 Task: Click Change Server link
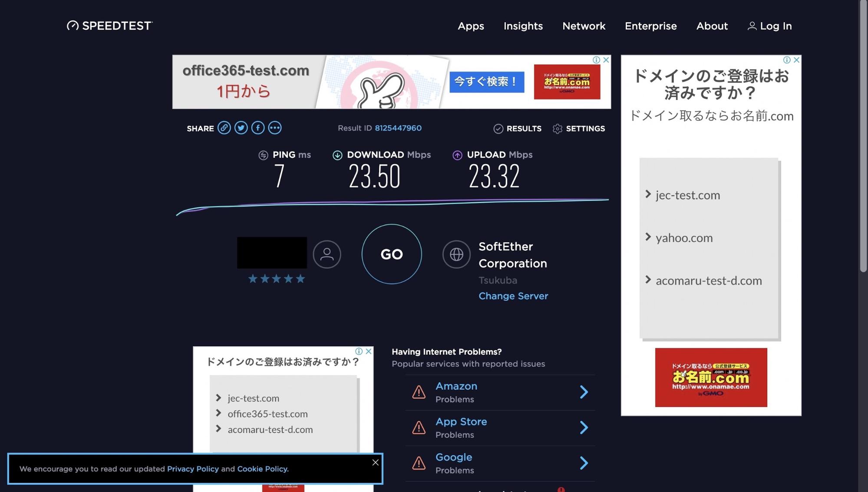pos(513,295)
